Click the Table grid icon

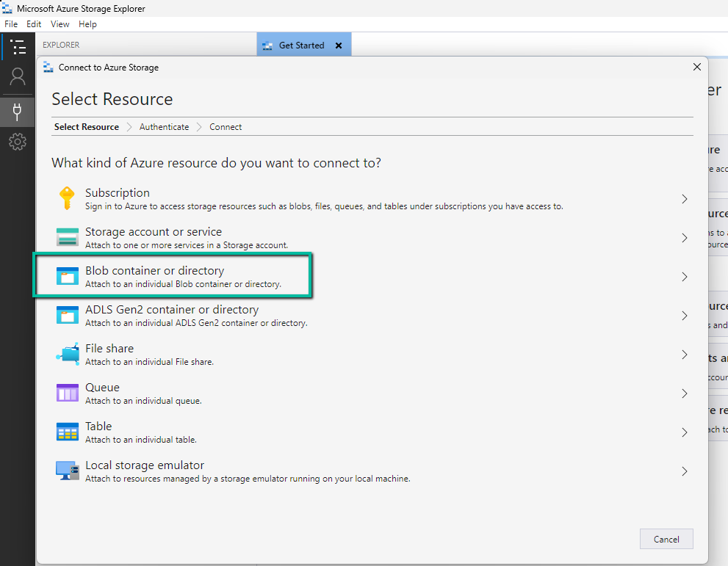point(68,432)
